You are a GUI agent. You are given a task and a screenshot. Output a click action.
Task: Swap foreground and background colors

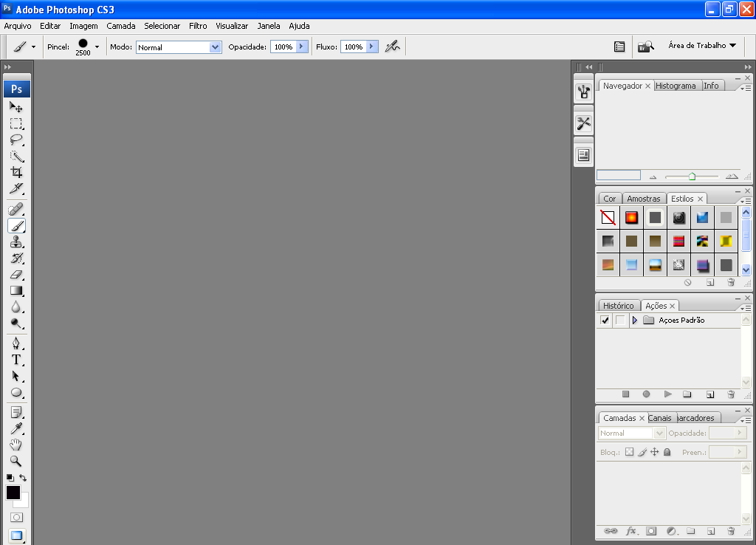[23, 478]
